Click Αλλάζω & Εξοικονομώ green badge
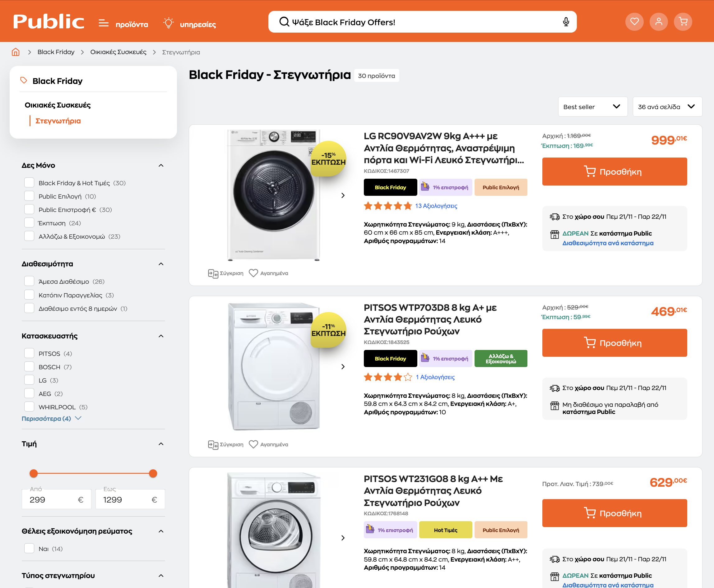Screen dimensions: 714x588 coord(501,358)
